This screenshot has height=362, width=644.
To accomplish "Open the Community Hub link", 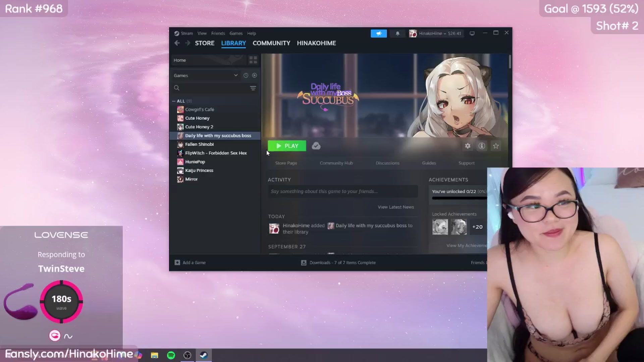I will click(x=336, y=163).
